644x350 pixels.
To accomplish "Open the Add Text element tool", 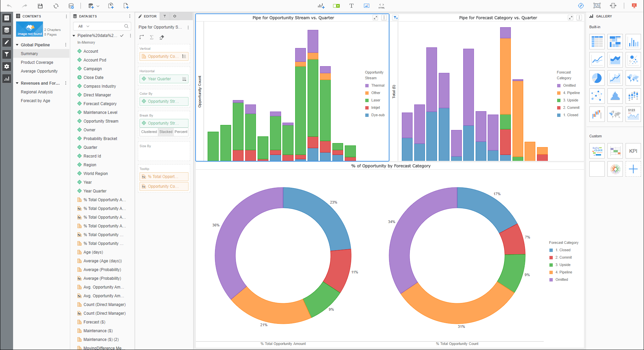I will (x=352, y=6).
